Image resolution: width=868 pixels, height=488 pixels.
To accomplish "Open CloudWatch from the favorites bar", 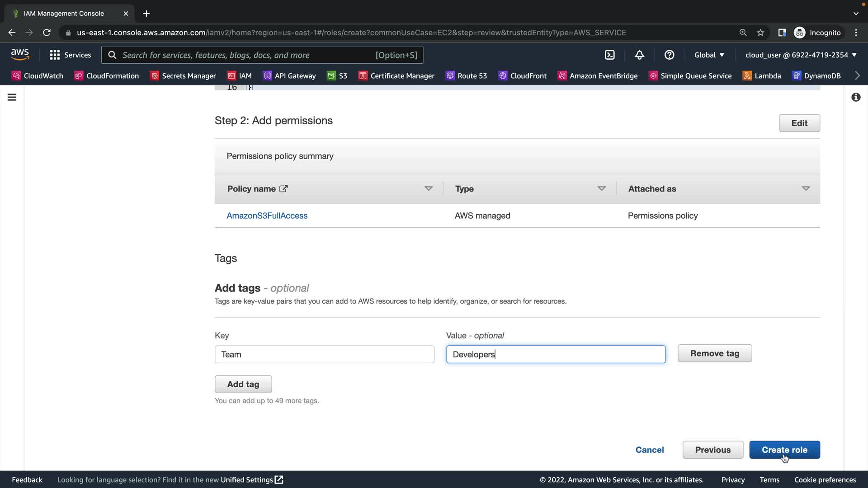I will pyautogui.click(x=38, y=76).
